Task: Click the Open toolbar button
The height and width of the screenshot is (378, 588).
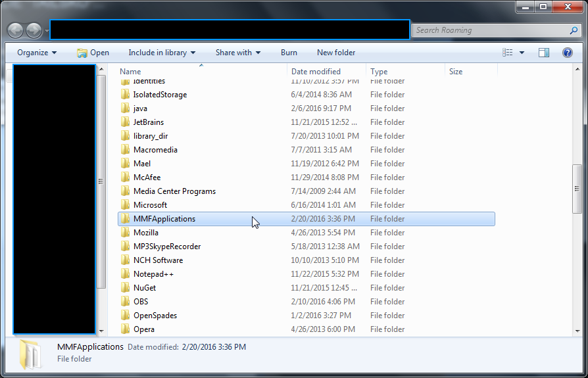Action: [93, 53]
